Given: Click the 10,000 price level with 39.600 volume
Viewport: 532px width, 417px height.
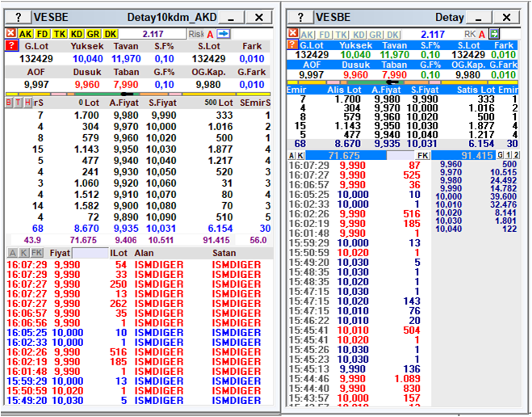Looking at the screenshot, I should coord(476,196).
